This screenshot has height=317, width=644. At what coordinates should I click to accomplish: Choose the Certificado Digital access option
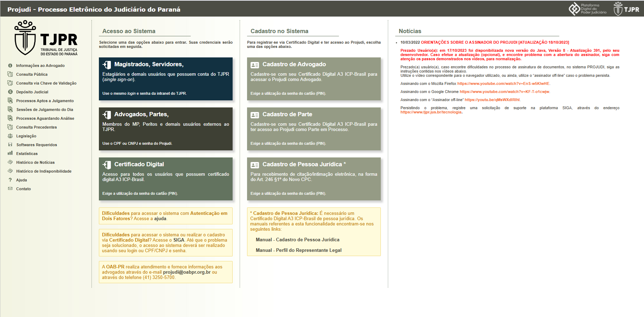166,179
